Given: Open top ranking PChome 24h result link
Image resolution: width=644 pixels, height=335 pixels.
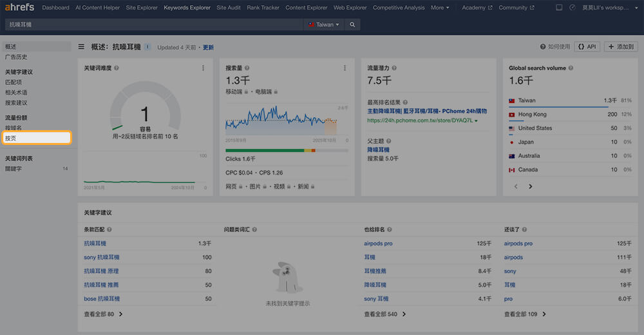Looking at the screenshot, I should [427, 111].
